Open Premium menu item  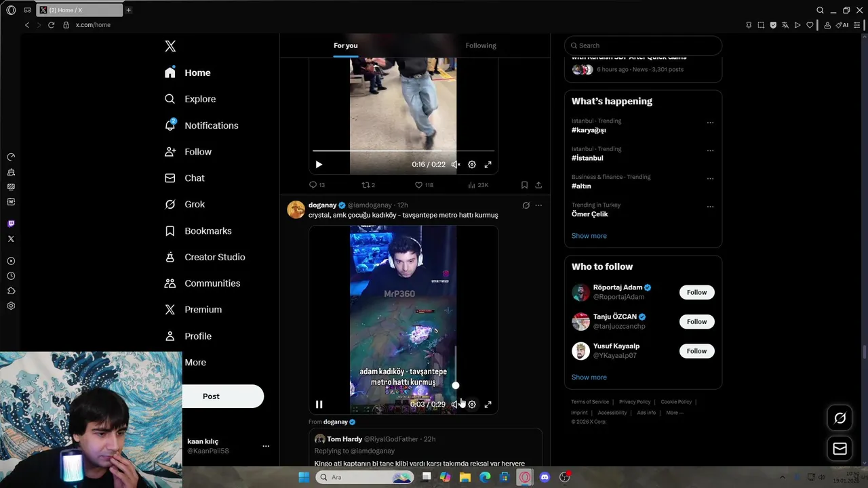pyautogui.click(x=193, y=310)
